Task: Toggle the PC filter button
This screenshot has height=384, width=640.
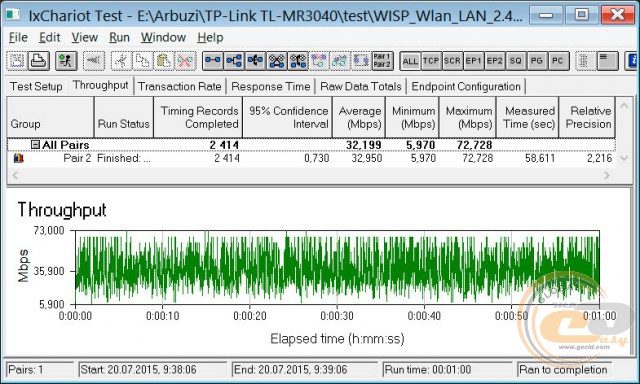Action: (x=558, y=61)
